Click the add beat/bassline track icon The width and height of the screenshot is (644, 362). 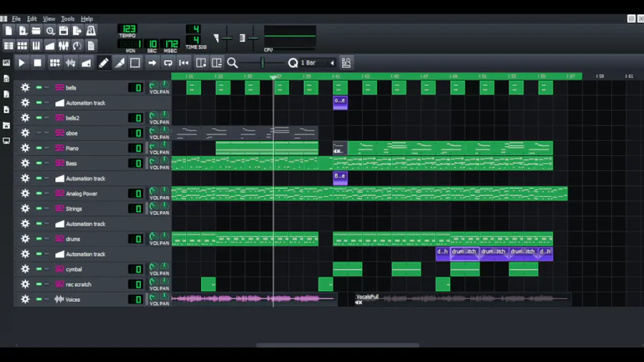54,63
